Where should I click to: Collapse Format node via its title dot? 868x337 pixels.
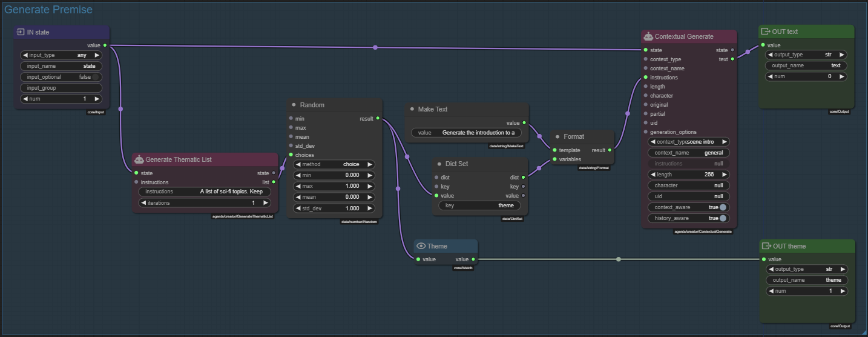tap(557, 136)
